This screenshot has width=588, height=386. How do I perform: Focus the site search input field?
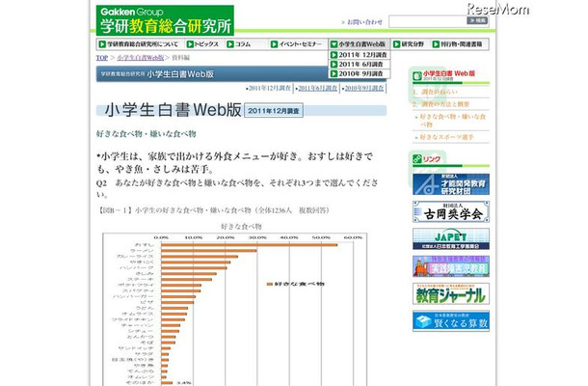click(427, 21)
